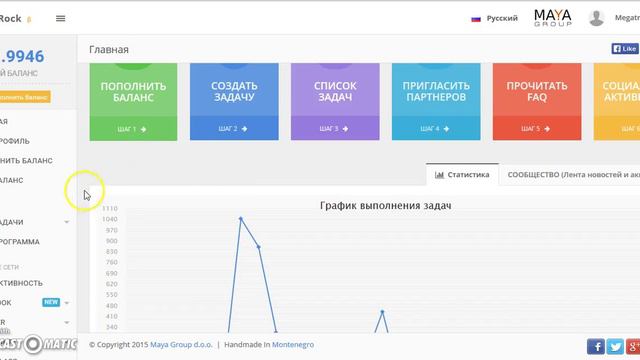The image size is (640, 360).
Task: Click the NEW badge in sidebar
Action: tap(51, 302)
